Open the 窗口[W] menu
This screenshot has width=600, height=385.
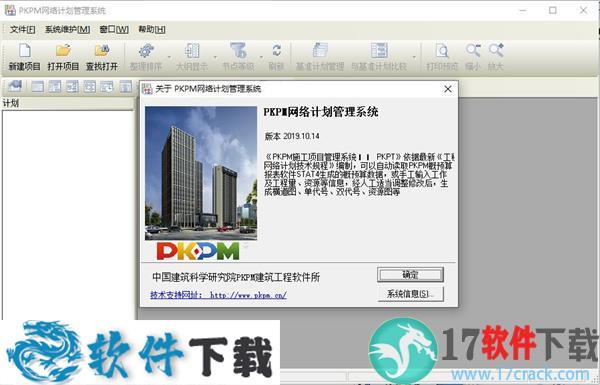114,29
